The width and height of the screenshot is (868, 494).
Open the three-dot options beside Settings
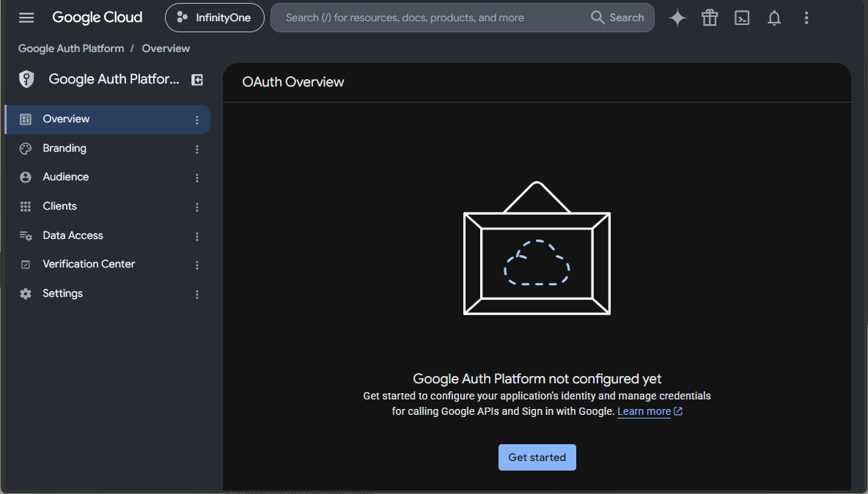point(196,295)
